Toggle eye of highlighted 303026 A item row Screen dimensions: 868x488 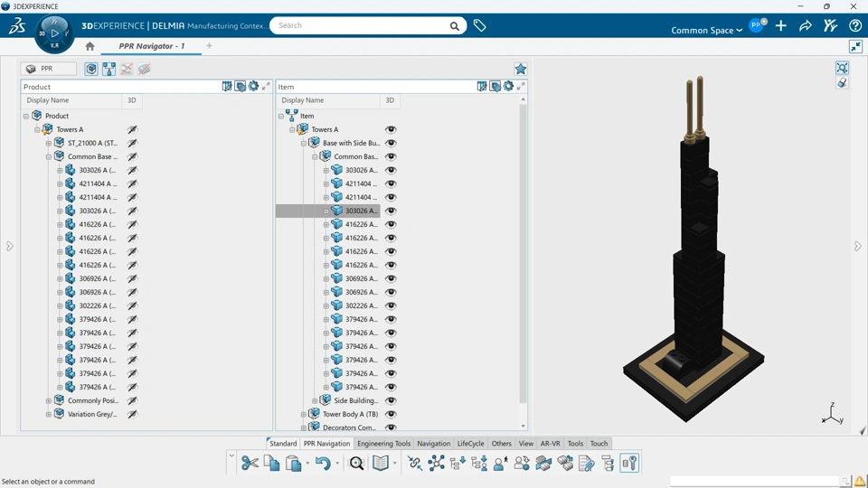tap(391, 211)
